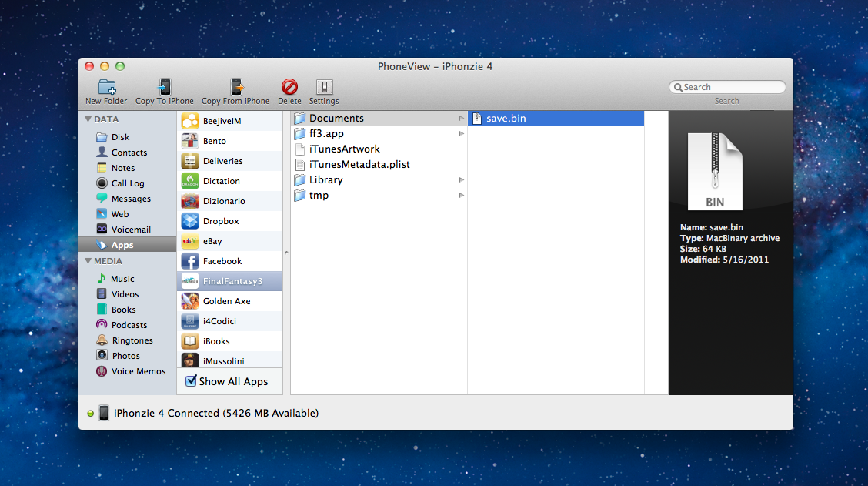Image resolution: width=868 pixels, height=486 pixels.
Task: Expand the tmp folder arrow
Action: coord(461,195)
